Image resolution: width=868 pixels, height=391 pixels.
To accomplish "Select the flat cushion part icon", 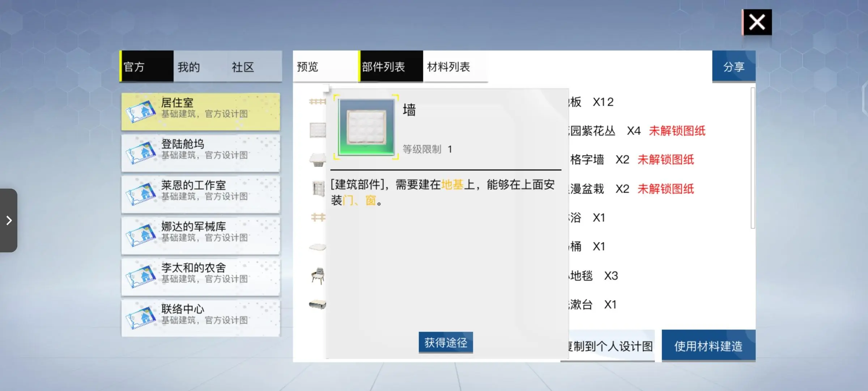I will tap(318, 247).
